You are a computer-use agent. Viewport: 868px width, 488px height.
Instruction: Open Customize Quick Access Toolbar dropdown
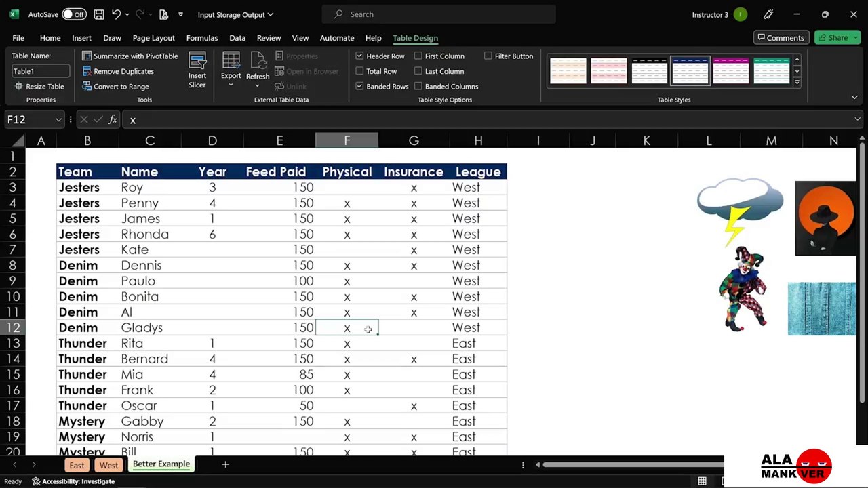coord(180,14)
